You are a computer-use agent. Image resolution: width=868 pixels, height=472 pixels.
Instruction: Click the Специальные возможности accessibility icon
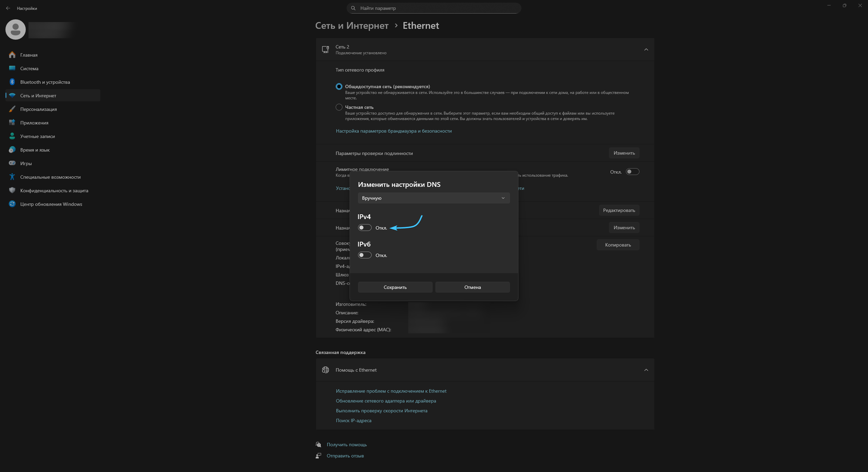12,177
